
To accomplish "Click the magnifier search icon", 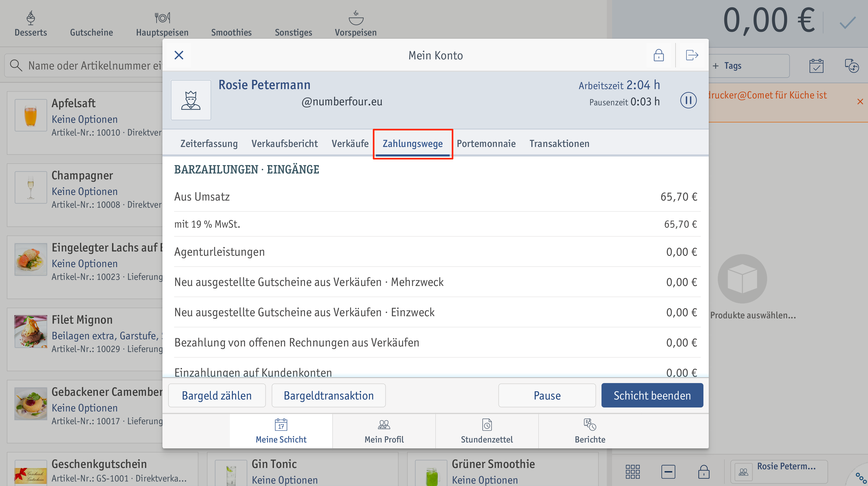I will tap(16, 65).
